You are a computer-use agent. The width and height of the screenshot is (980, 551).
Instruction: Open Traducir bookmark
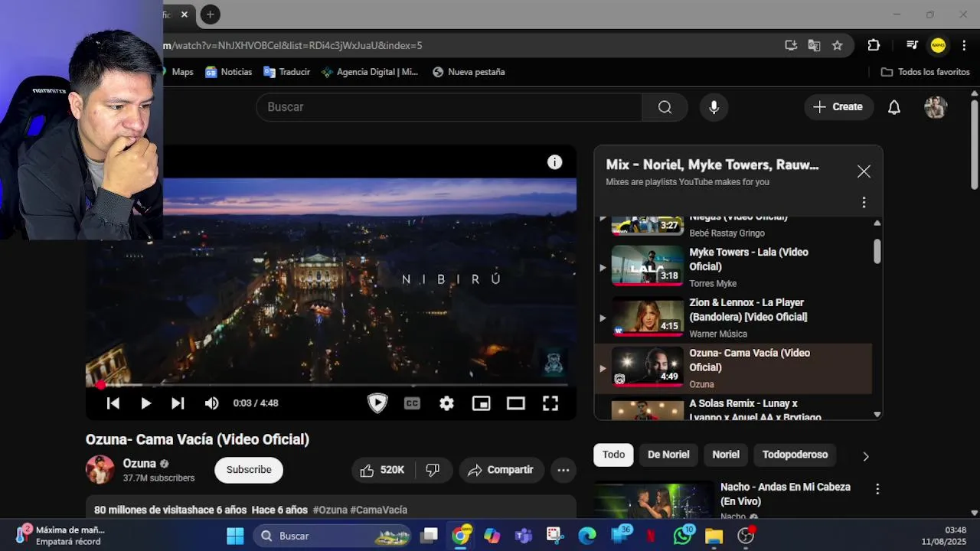(x=286, y=72)
